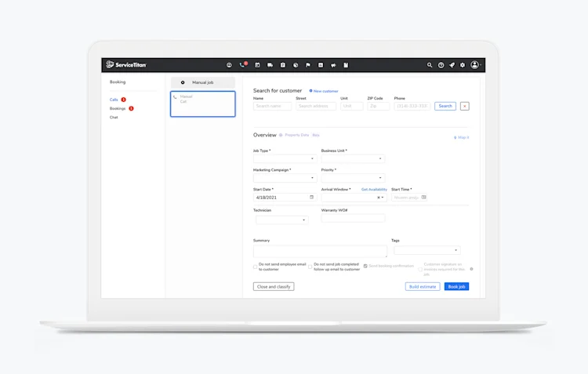Click the Search button

[x=445, y=106]
